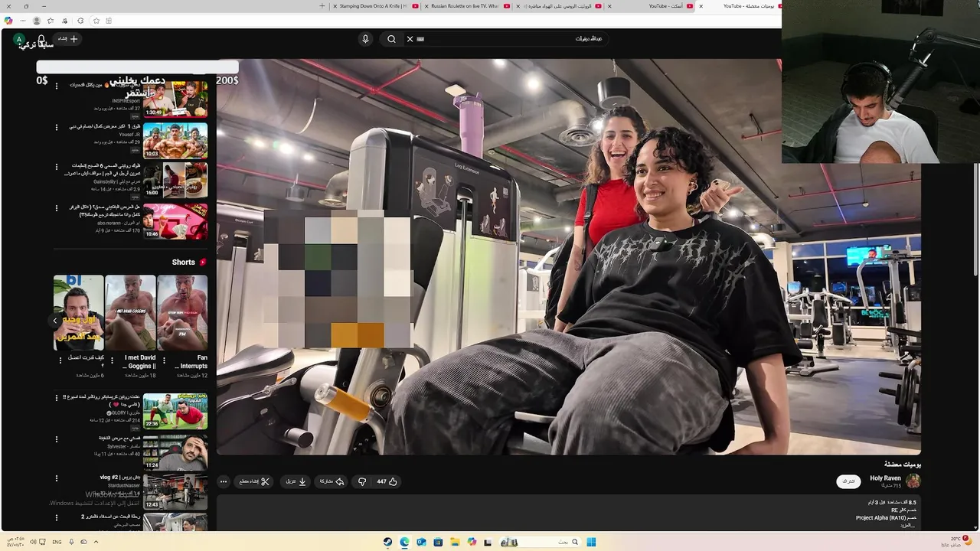Expand the video description box

tap(568, 513)
